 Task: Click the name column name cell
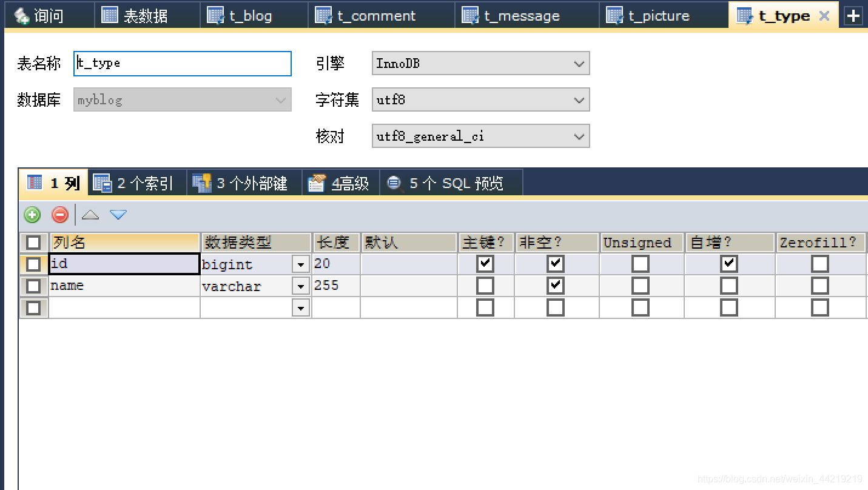click(x=124, y=286)
